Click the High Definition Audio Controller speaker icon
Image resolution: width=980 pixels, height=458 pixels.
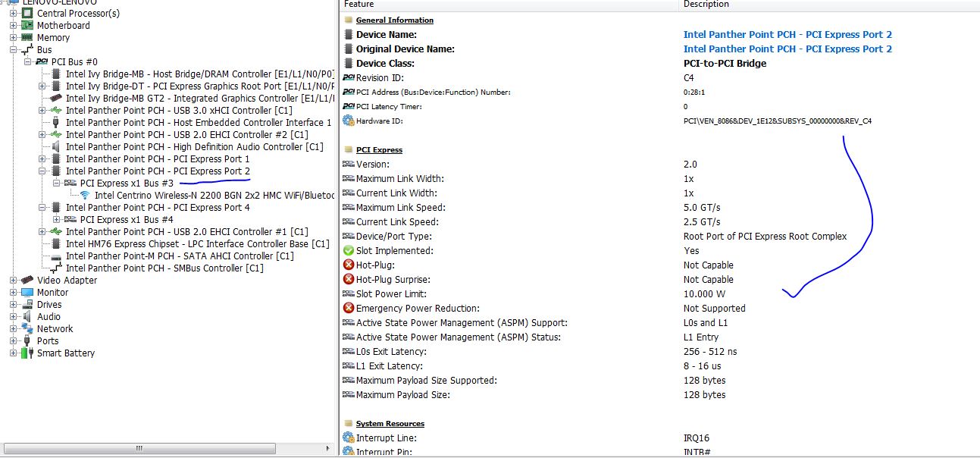56,146
